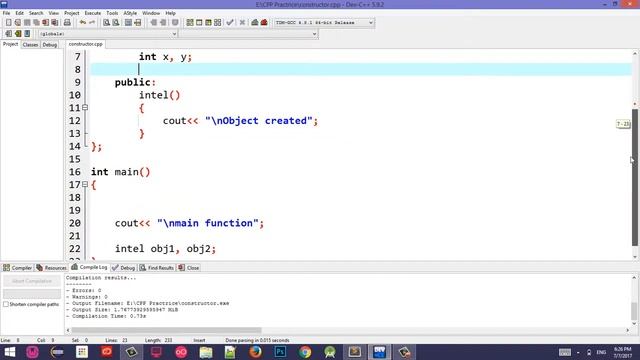Click the 'int main()' code line

(120, 172)
